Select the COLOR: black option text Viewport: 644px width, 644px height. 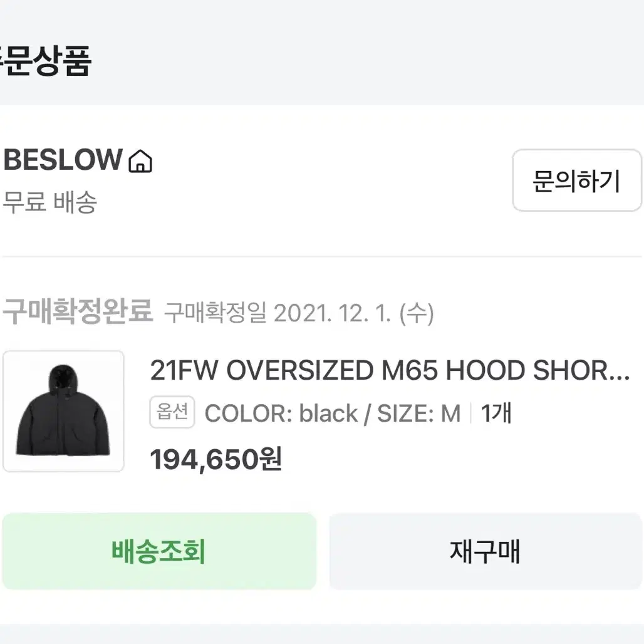(281, 413)
